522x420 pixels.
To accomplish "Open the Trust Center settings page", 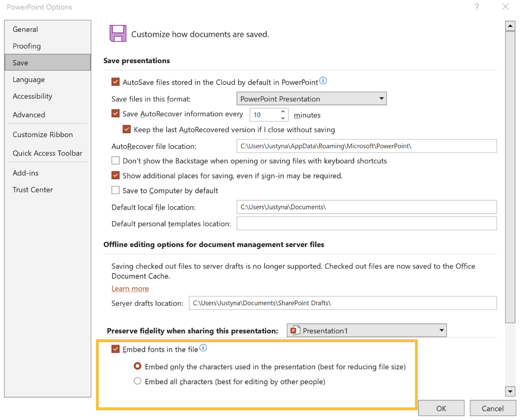I will pyautogui.click(x=33, y=189).
